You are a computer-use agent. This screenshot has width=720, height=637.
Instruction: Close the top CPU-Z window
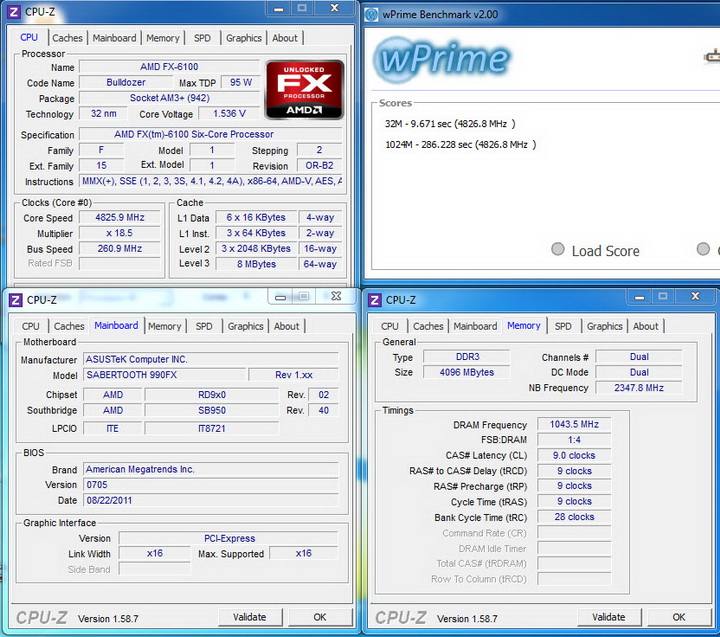point(335,8)
